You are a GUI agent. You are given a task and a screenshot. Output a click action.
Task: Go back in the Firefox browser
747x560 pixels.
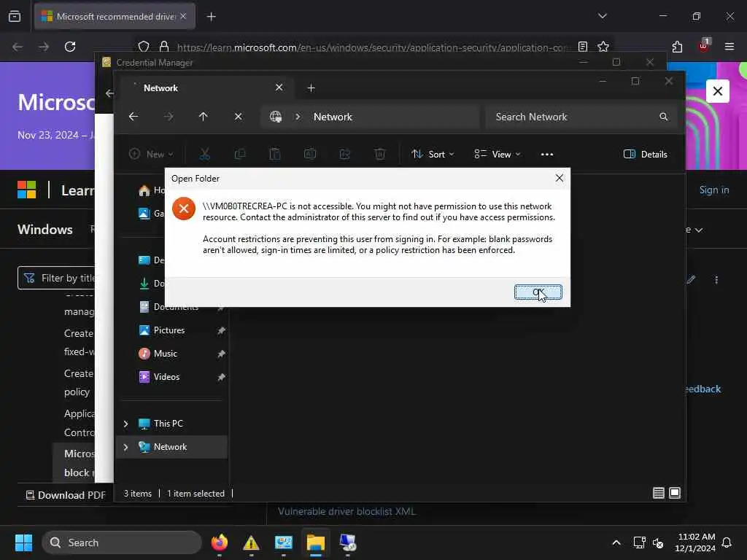pos(18,47)
